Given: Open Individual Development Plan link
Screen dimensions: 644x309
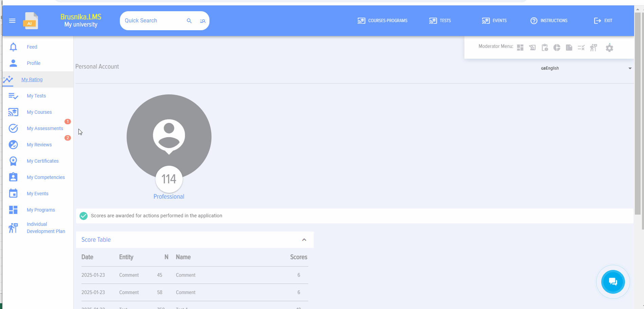Looking at the screenshot, I should 46,228.
